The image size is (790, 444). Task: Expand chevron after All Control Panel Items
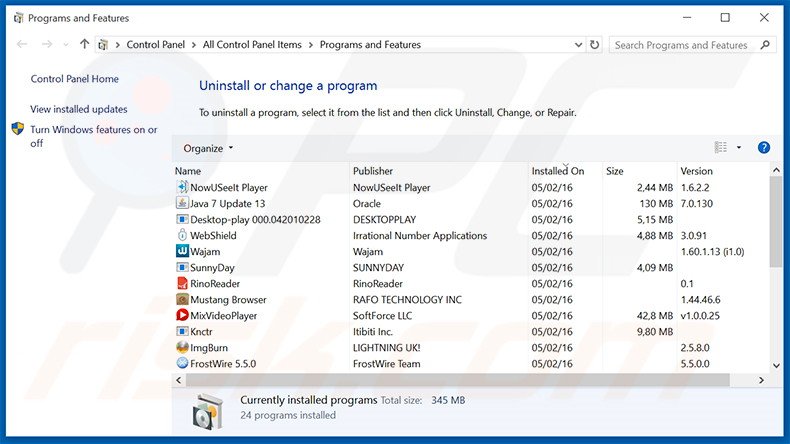(x=310, y=45)
